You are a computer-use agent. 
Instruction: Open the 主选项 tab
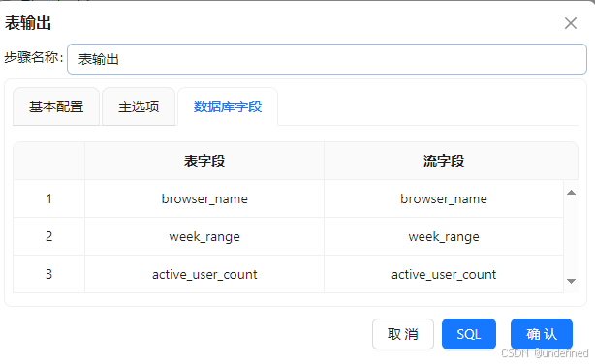click(x=139, y=106)
